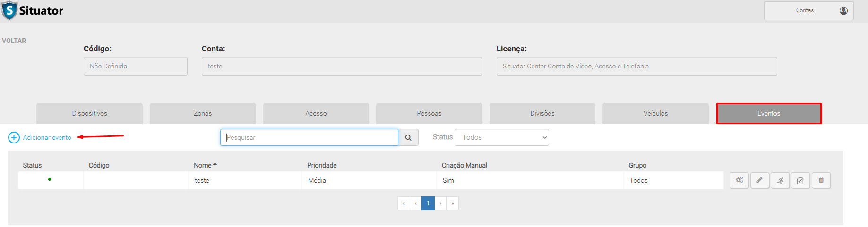Viewport: 868px width, 227px height.
Task: Click the Conta field containing teste
Action: click(x=342, y=66)
